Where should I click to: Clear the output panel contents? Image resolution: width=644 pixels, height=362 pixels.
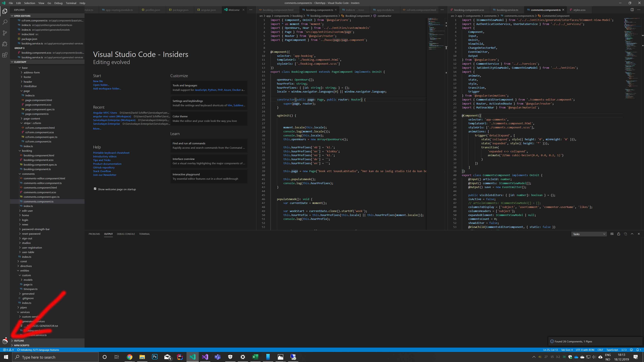pos(612,234)
